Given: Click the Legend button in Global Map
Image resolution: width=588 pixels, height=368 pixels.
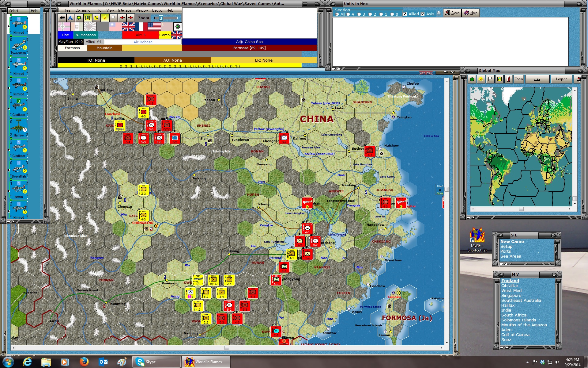Looking at the screenshot, I should click(x=561, y=79).
